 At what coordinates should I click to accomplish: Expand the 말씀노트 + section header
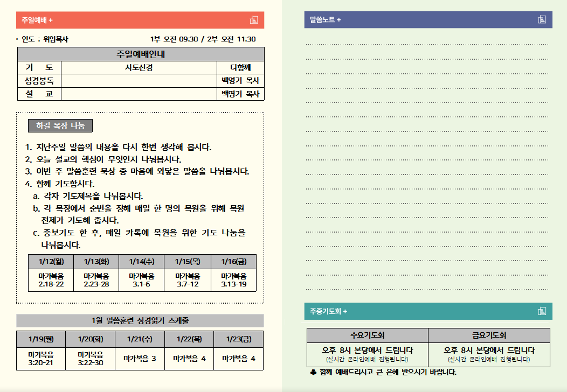[326, 20]
